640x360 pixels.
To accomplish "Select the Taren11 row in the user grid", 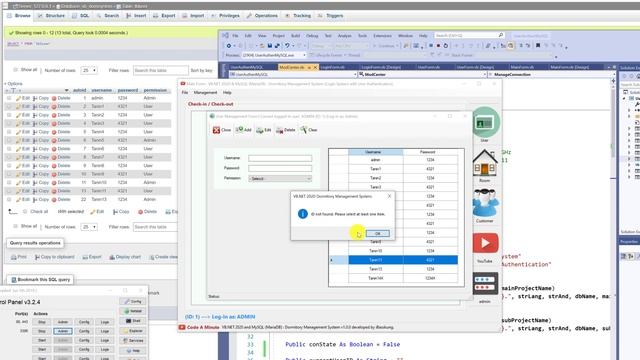I will coord(394,260).
